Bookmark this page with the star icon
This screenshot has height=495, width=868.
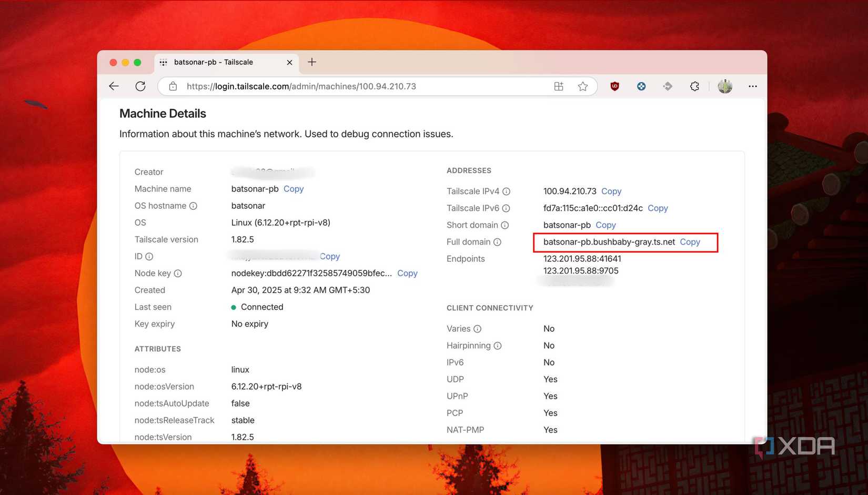click(583, 86)
